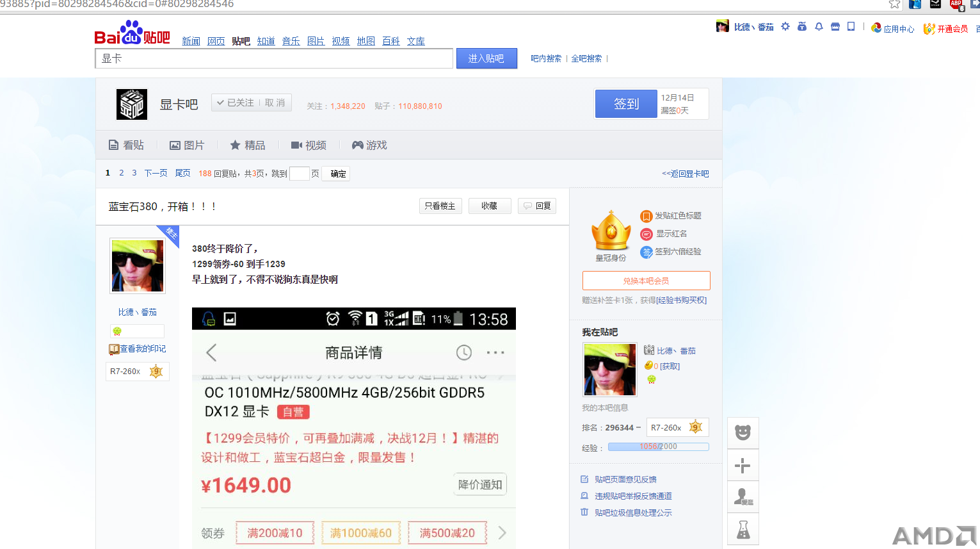Click inside the search box containing 显卡
980x549 pixels.
coord(274,58)
